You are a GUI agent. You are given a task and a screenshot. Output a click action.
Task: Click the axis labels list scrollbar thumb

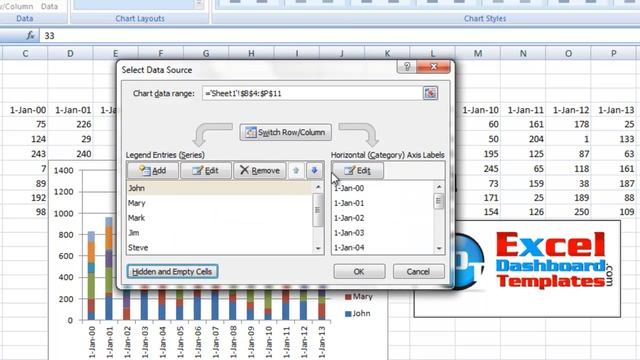(439, 200)
